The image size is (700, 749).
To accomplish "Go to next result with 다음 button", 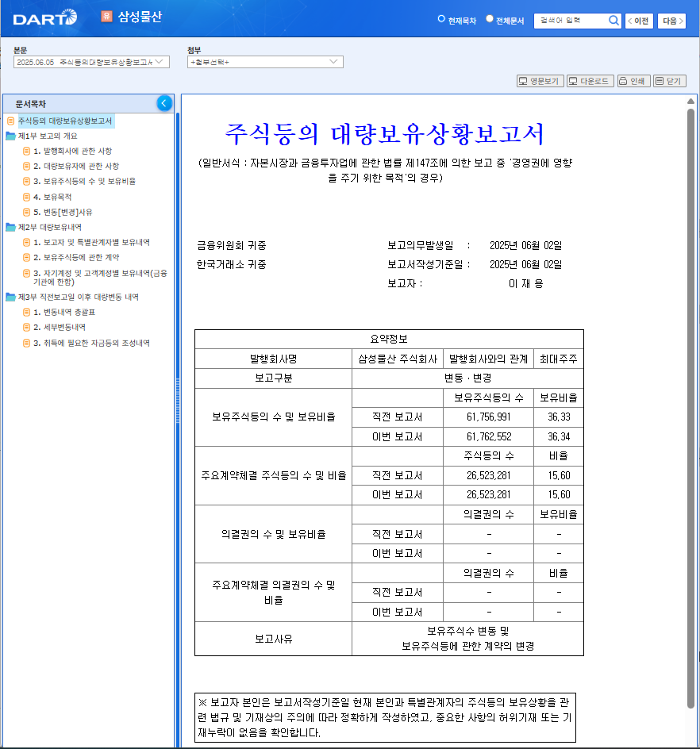I will [x=671, y=21].
